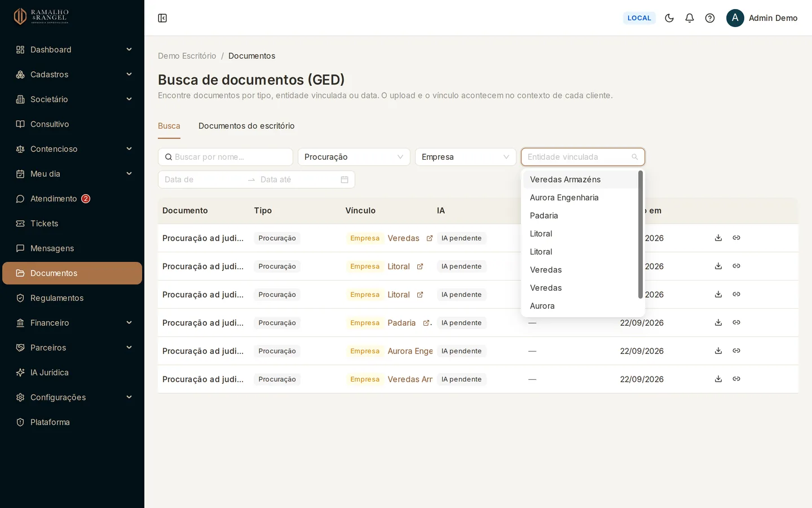Open Mensagens in the sidebar
Image resolution: width=812 pixels, height=508 pixels.
click(x=72, y=248)
